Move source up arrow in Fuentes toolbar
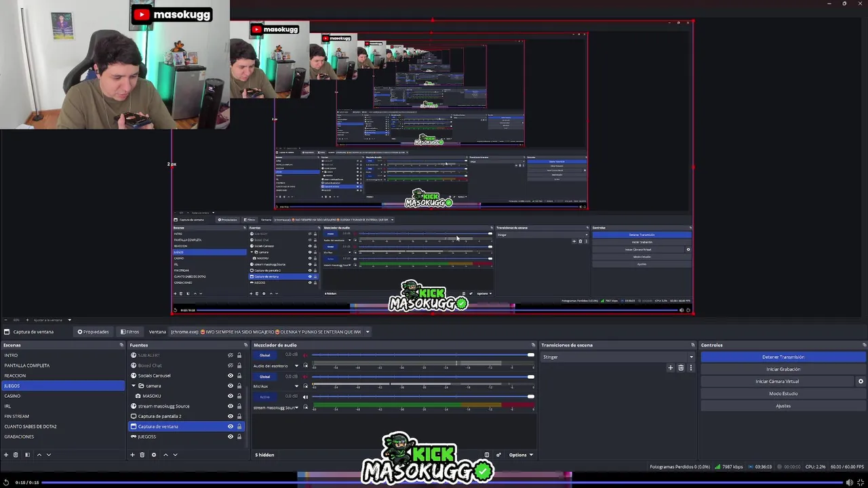Viewport: 868px width, 488px height. 165,455
